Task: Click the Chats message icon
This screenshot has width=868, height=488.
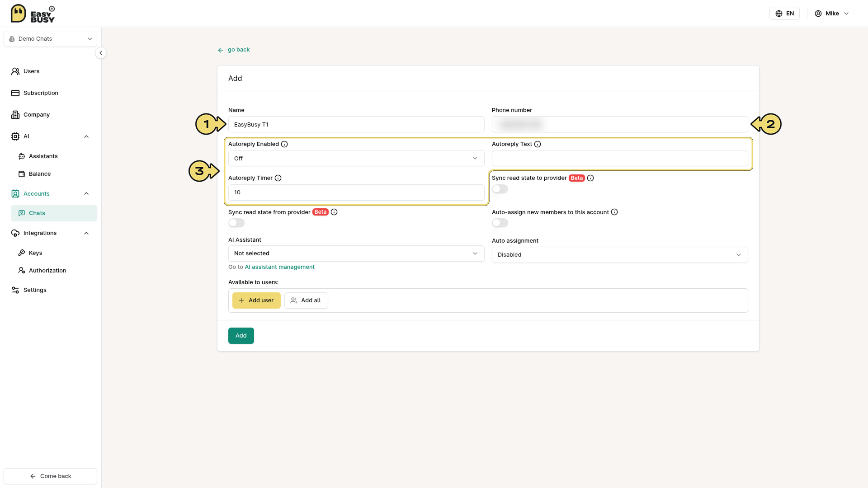Action: (x=22, y=213)
